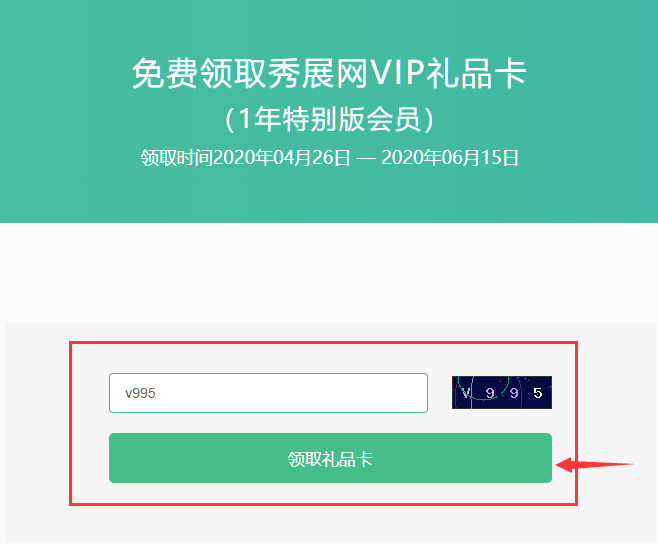Image resolution: width=658 pixels, height=544 pixels.
Task: Click the red arrow pointing at the button
Action: coord(595,464)
